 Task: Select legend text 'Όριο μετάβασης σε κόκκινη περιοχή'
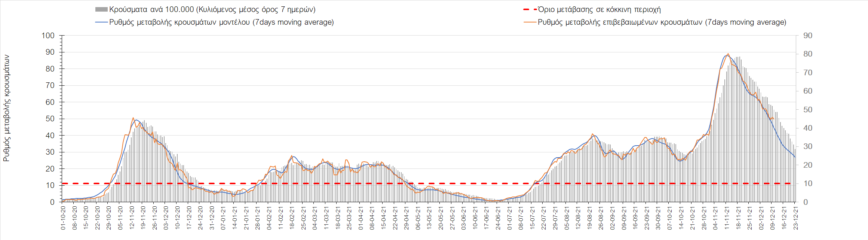[x=599, y=10]
